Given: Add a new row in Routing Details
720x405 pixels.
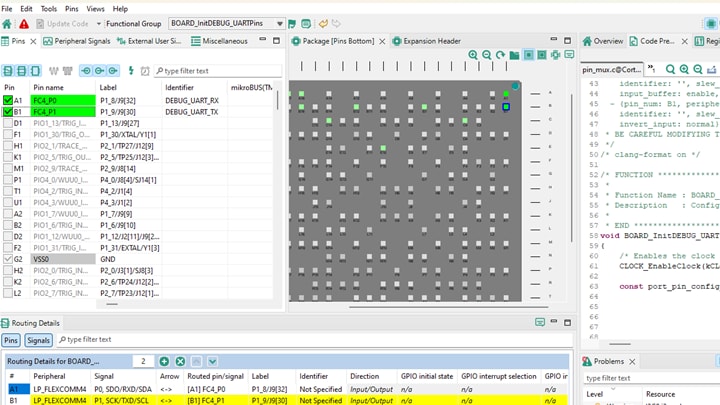Looking at the screenshot, I should pos(165,361).
